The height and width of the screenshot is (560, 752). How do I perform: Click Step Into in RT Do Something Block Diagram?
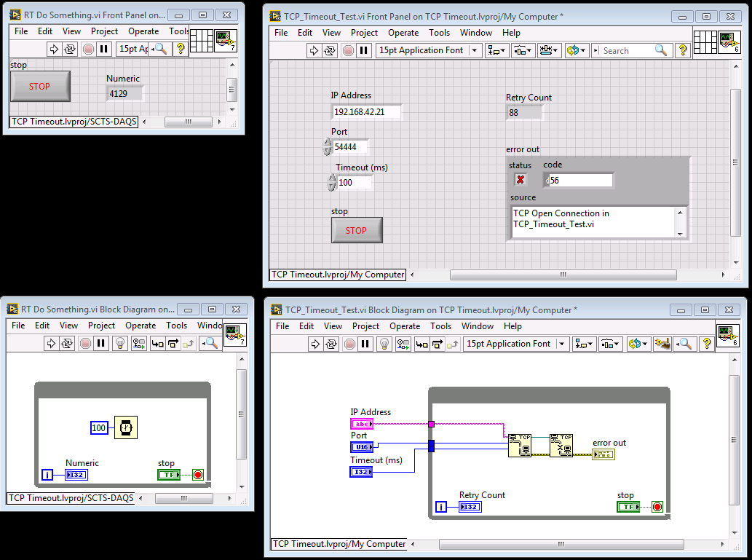pos(157,343)
